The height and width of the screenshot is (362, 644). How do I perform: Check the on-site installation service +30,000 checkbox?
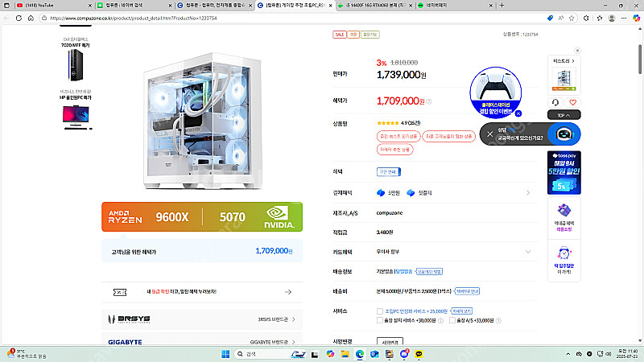pos(379,320)
